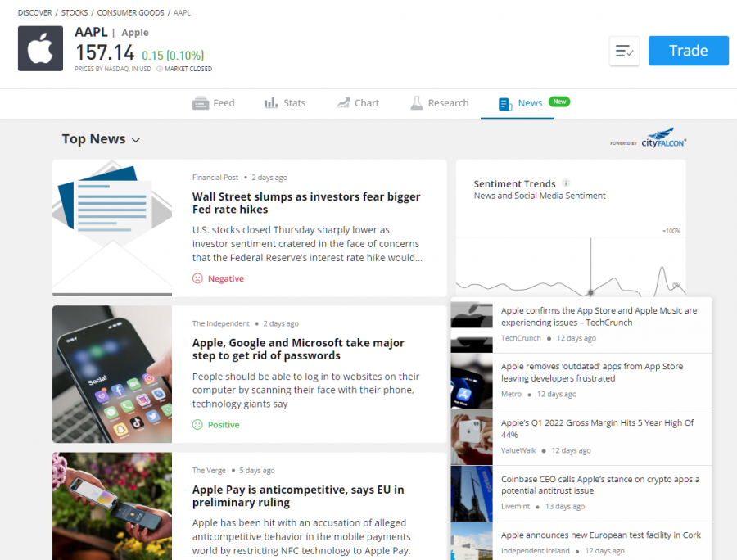Image resolution: width=737 pixels, height=560 pixels.
Task: Go to DISCOVER breadcrumb
Action: click(34, 12)
